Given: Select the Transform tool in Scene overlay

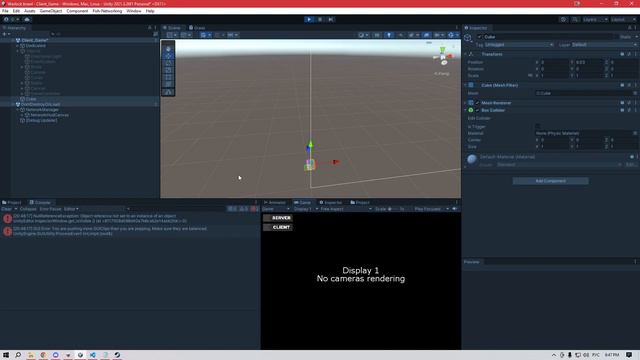Looking at the screenshot, I should click(x=168, y=84).
